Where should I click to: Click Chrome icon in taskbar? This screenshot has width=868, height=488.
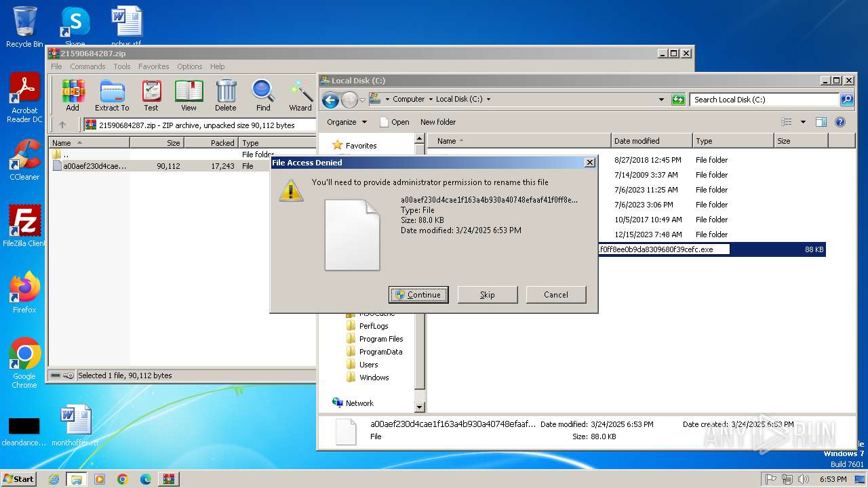pos(123,479)
